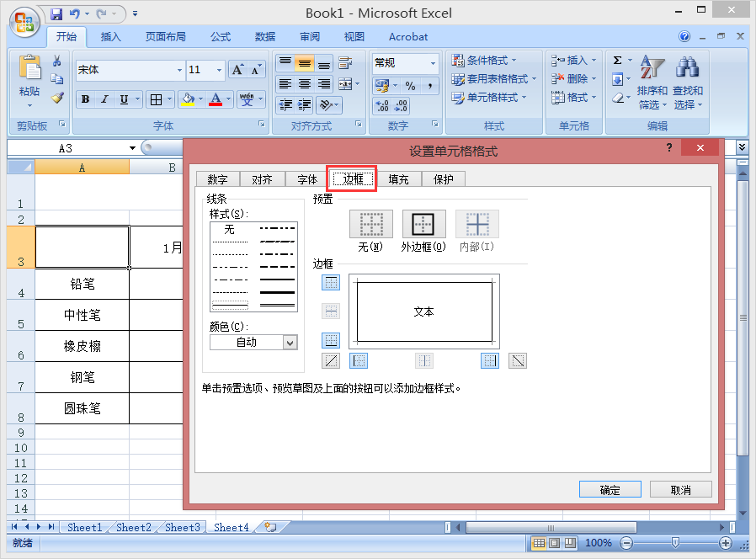This screenshot has width=756, height=559.
Task: Open the font size dropdown
Action: 220,70
